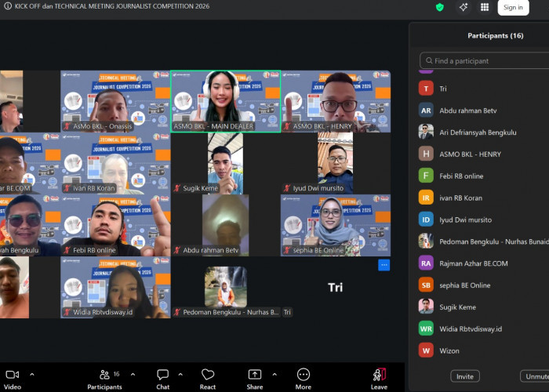
Task: Click the green F avatar for Febi
Action: click(x=426, y=176)
